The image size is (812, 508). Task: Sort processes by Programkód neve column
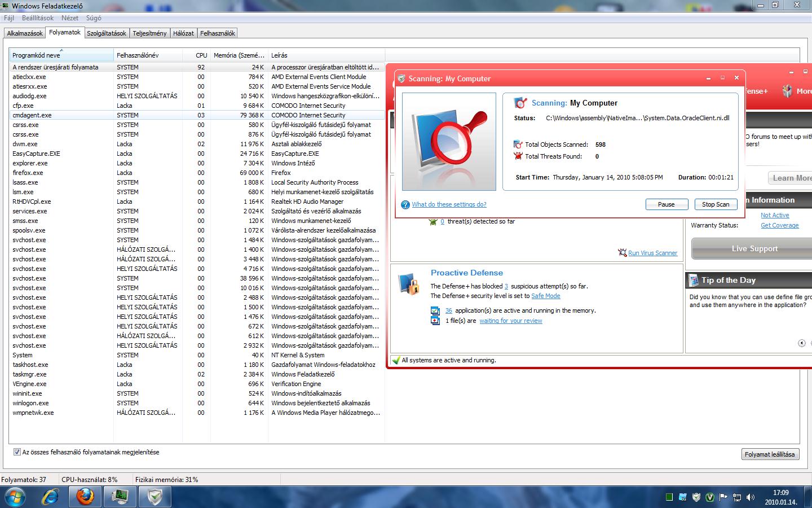61,55
